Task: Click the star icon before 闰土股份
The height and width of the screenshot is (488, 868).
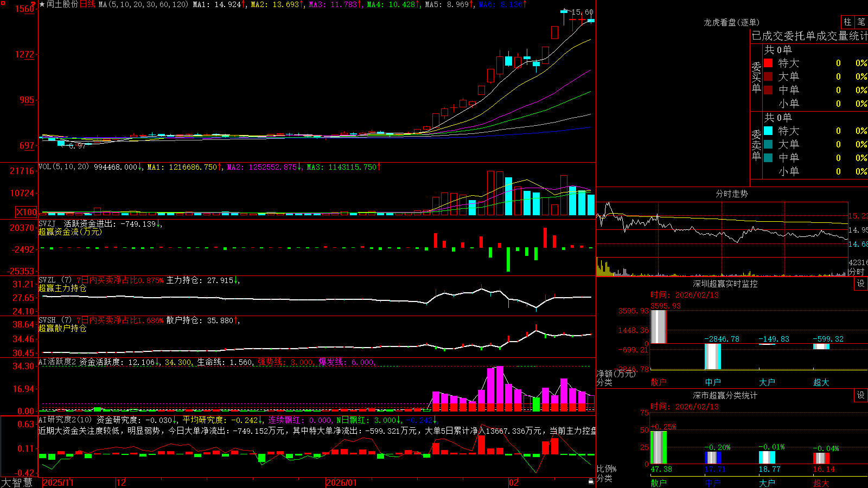Action: (x=42, y=4)
